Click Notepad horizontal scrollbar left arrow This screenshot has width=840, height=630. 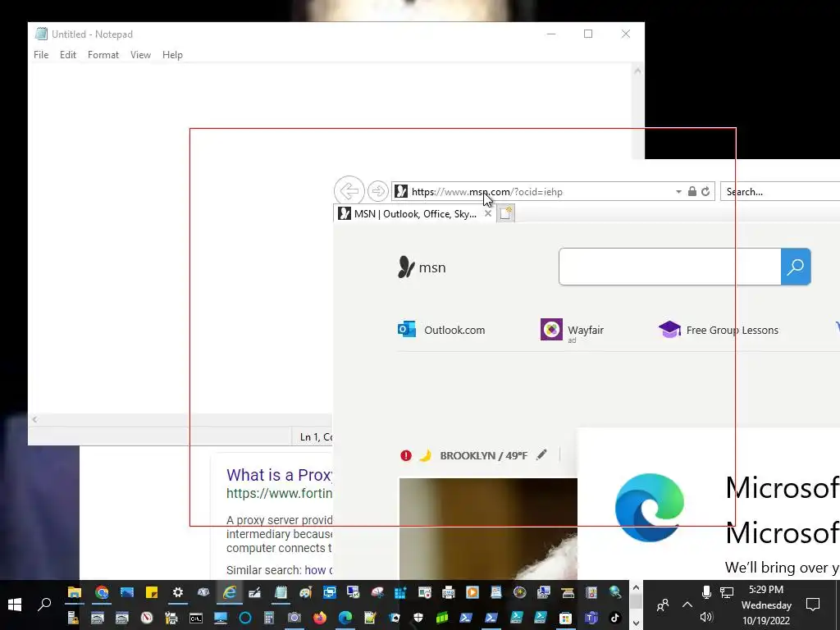click(34, 419)
